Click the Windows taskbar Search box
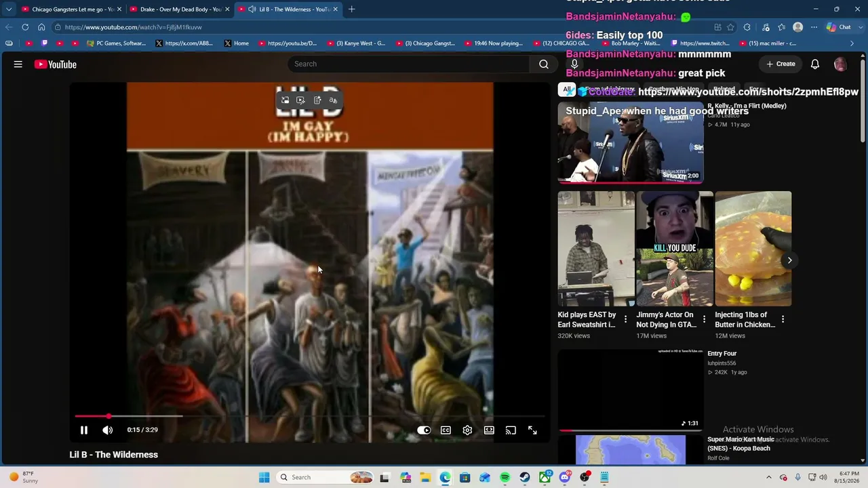The width and height of the screenshot is (868, 488). (326, 477)
